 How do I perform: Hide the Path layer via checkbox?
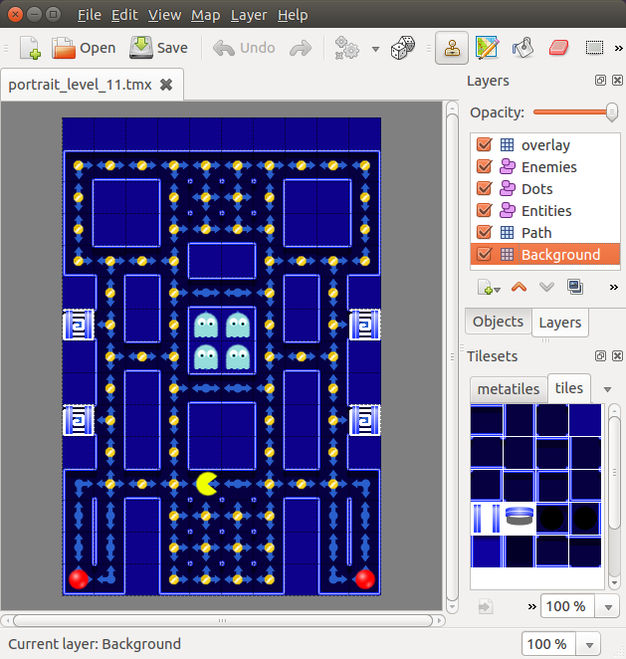pyautogui.click(x=484, y=232)
